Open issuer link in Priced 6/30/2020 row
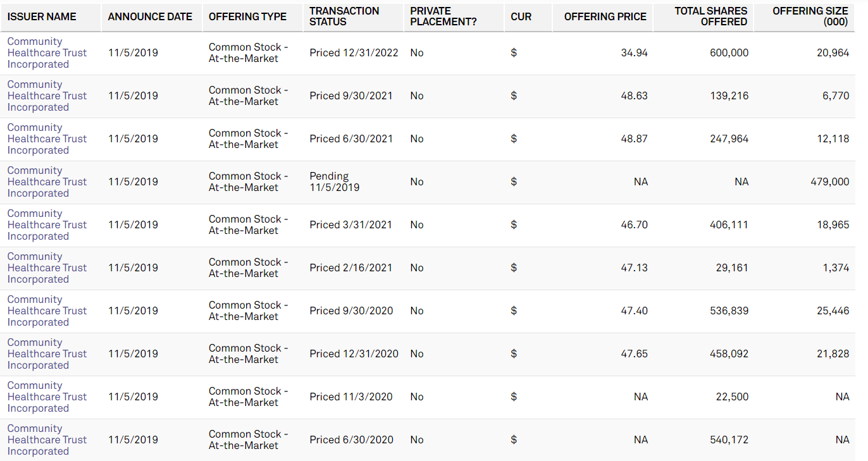 (x=47, y=440)
